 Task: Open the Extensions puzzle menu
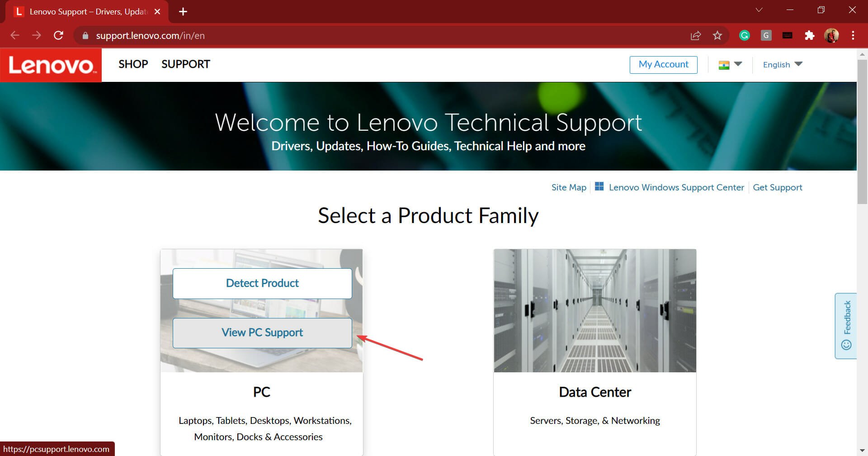[x=810, y=35]
